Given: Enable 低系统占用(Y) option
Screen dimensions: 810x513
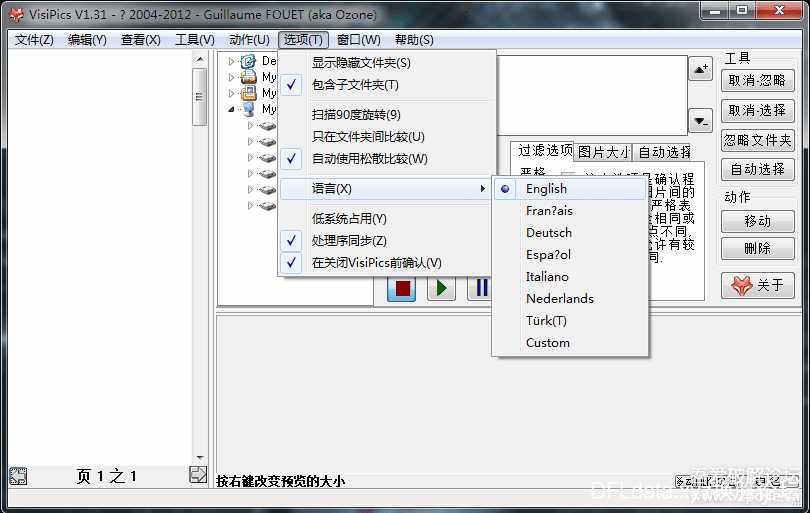Looking at the screenshot, I should point(385,219).
